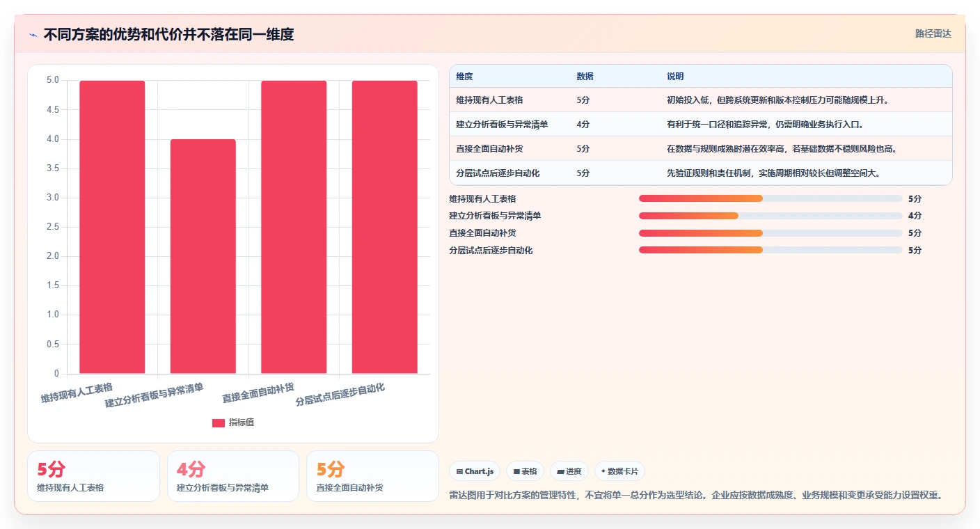Image resolution: width=980 pixels, height=529 pixels.
Task: Click the 分层试点后逐步自动化 bar in chart
Action: coord(384,227)
